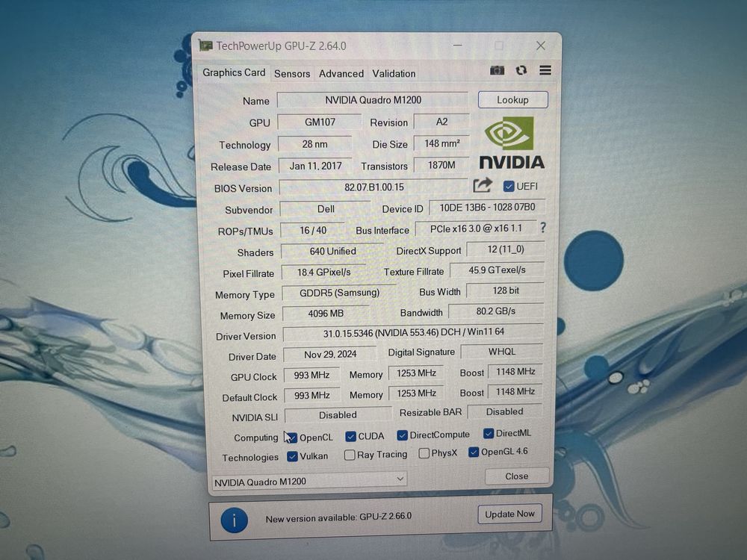747x560 pixels.
Task: Open the hamburger menu icon
Action: click(545, 70)
